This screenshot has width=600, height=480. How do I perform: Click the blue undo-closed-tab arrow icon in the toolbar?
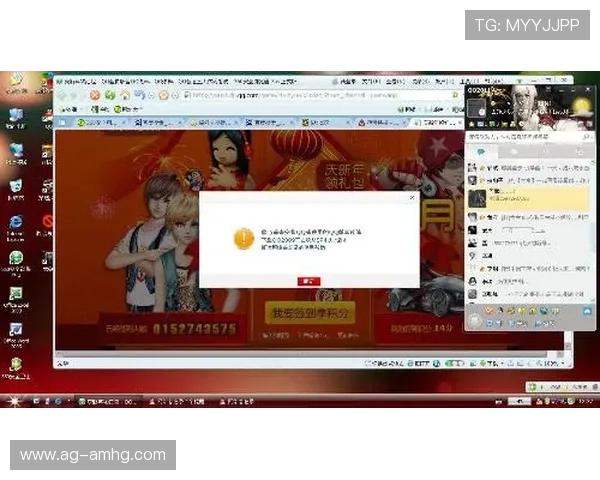[x=140, y=95]
